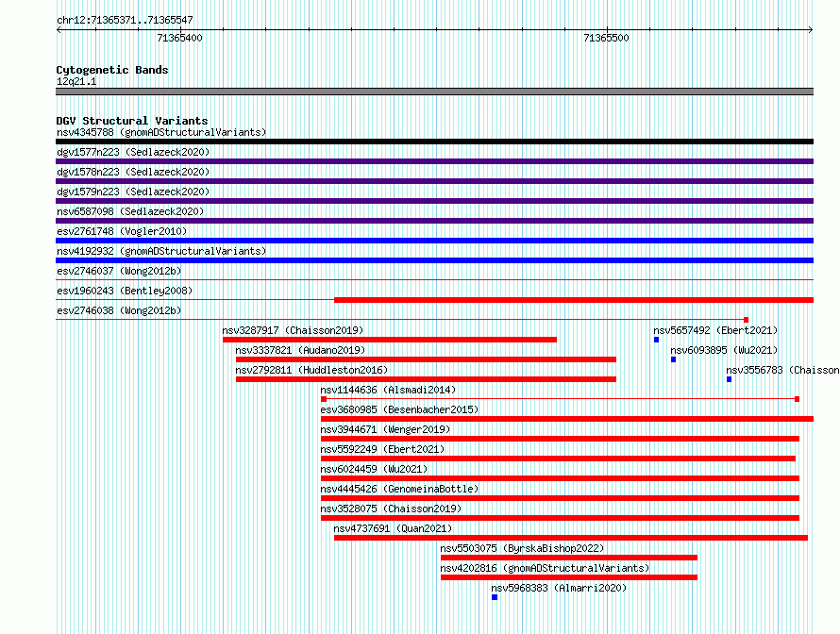The width and height of the screenshot is (840, 634).
Task: Click the 71365400 ruler position label
Action: 179,38
